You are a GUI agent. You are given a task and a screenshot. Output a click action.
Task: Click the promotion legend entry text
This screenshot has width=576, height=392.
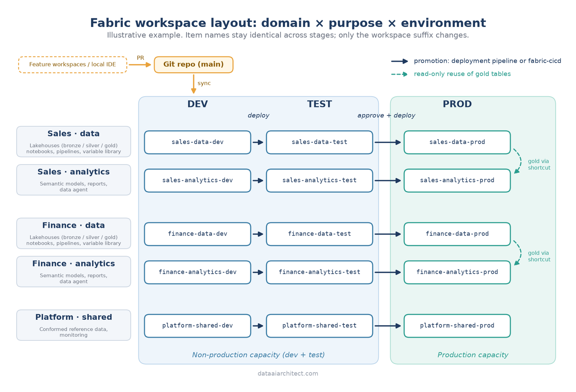click(x=487, y=61)
